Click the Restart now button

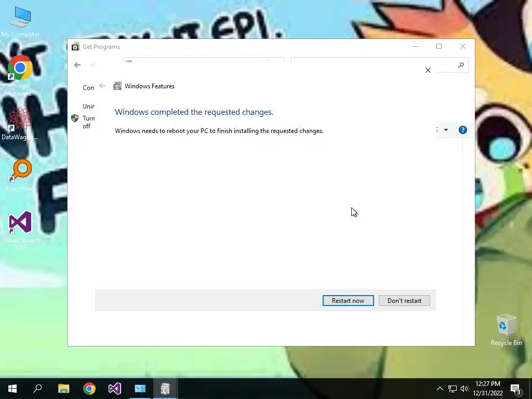348,301
